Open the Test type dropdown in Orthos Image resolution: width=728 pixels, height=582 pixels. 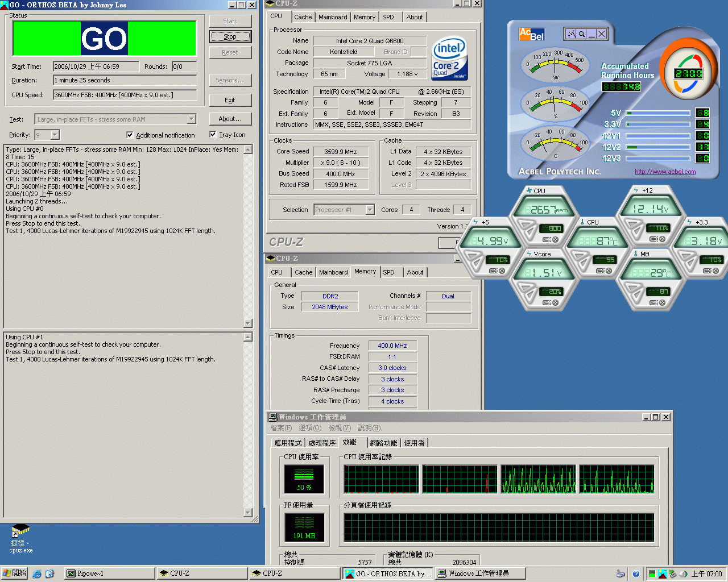point(192,119)
